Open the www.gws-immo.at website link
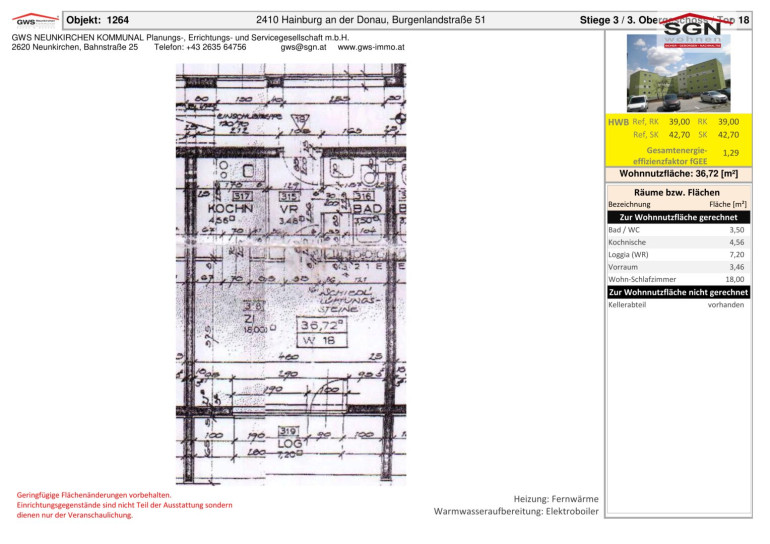Viewport: 770px width, 544px height. click(371, 47)
